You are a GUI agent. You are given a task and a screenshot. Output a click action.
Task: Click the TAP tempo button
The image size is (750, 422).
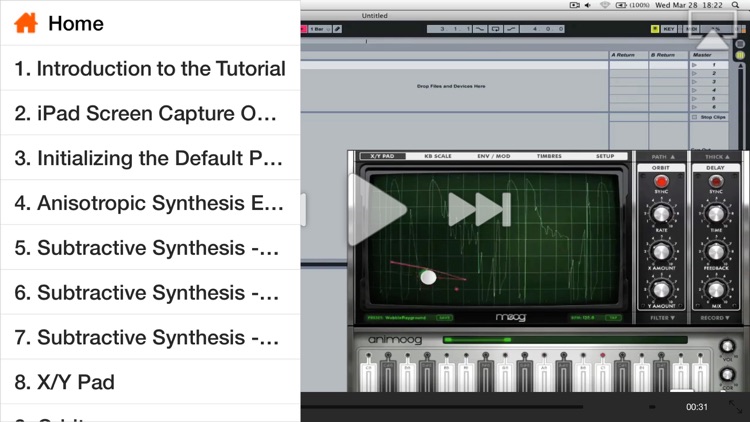pos(613,318)
